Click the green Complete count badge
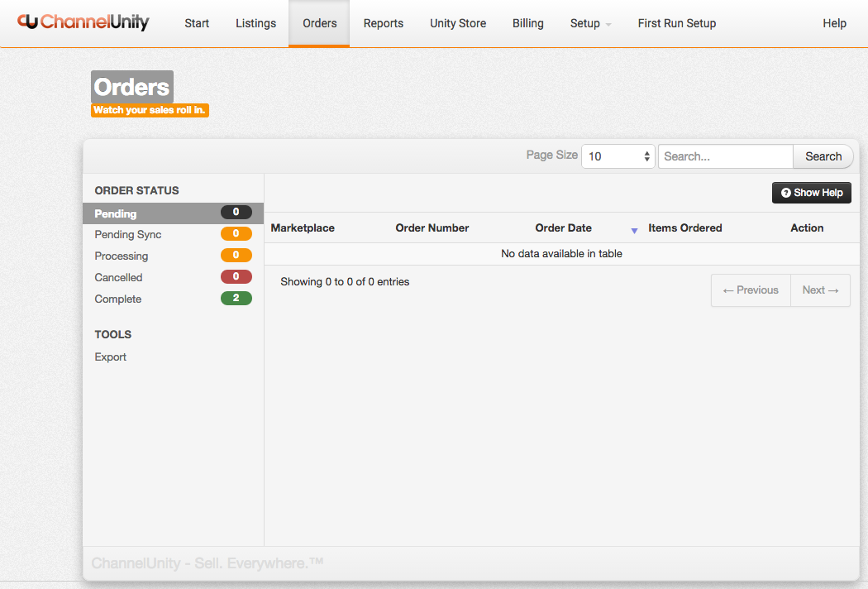868x589 pixels. tap(236, 299)
